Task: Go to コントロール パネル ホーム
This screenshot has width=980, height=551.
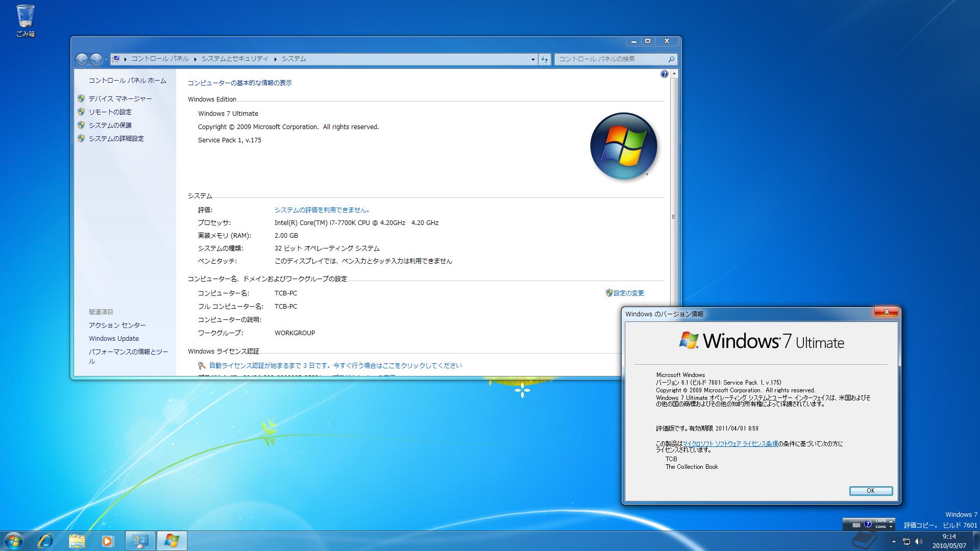Action: 128,81
